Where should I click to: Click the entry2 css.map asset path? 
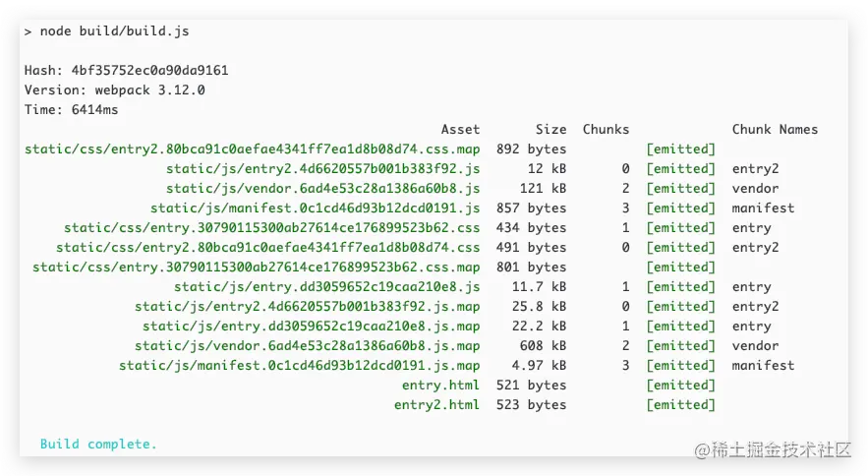pyautogui.click(x=252, y=149)
